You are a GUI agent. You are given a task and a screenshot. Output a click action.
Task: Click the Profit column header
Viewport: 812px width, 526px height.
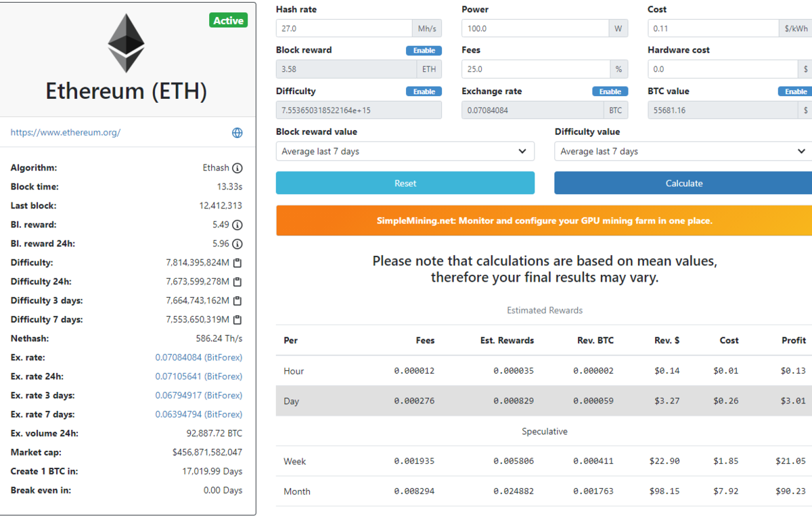pyautogui.click(x=794, y=341)
